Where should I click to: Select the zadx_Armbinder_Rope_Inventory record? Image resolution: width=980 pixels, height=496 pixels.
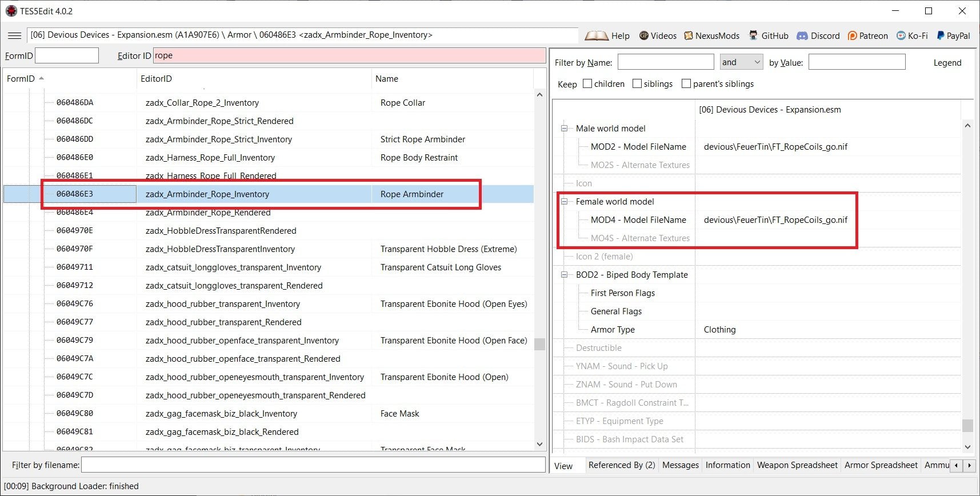click(269, 194)
